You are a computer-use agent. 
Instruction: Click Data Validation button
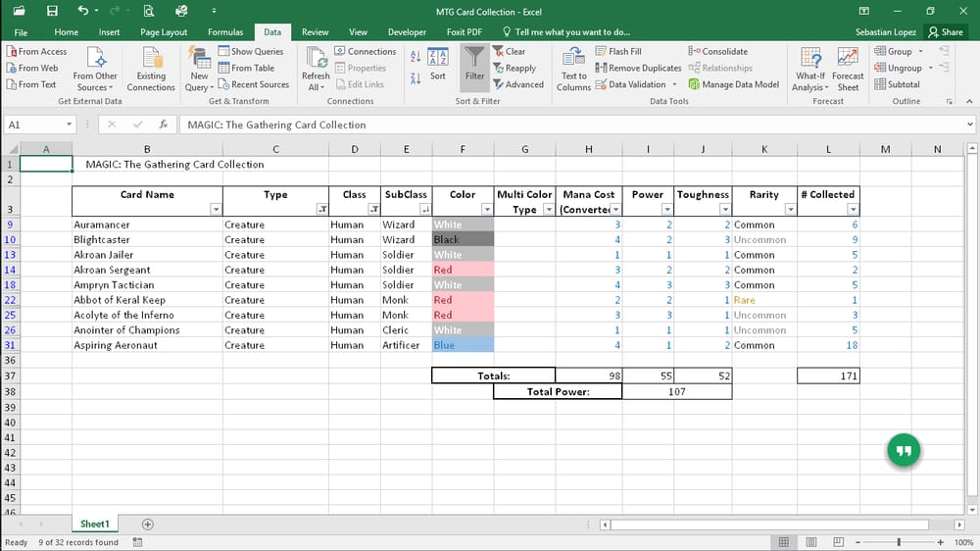(x=636, y=83)
